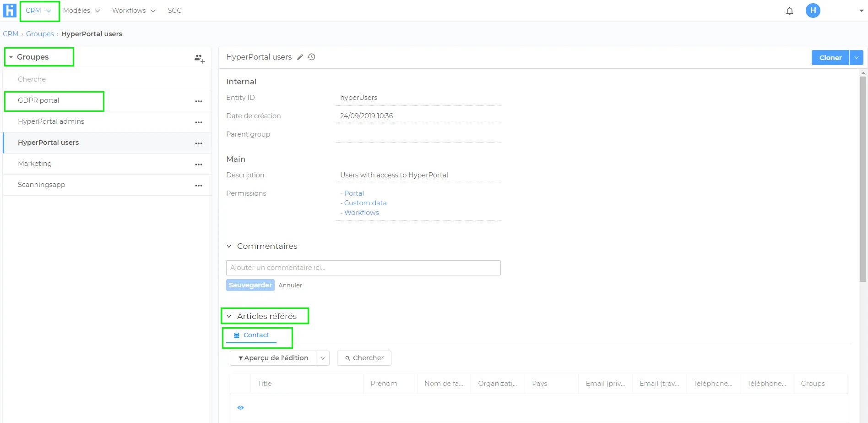Click the CRM breadcrumb link

pos(11,34)
